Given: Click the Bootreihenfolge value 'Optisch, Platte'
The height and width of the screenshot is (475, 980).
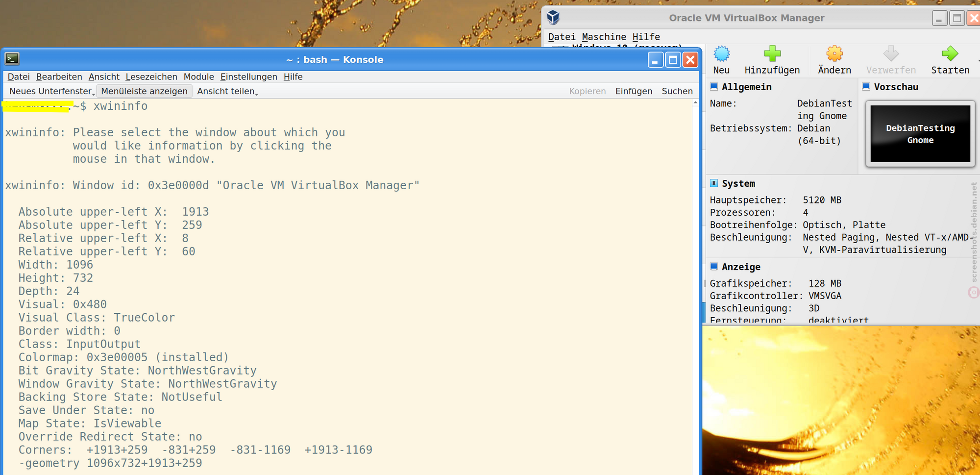Looking at the screenshot, I should click(844, 225).
